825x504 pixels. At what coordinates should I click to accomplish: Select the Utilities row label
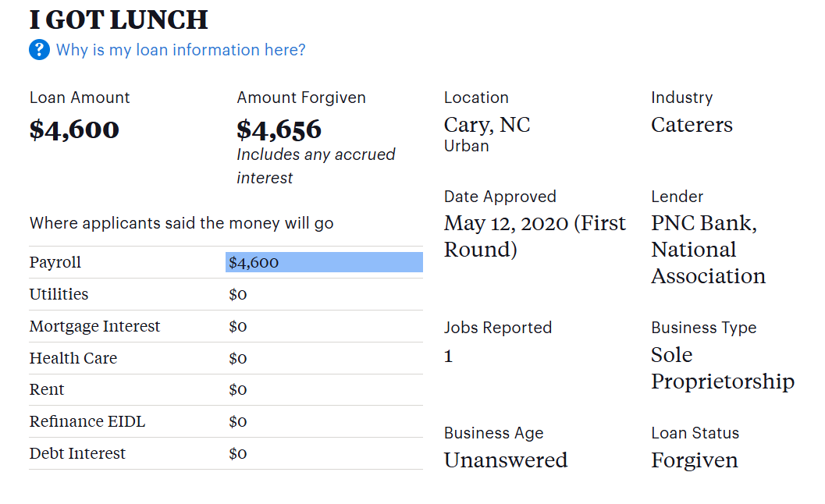pos(59,295)
